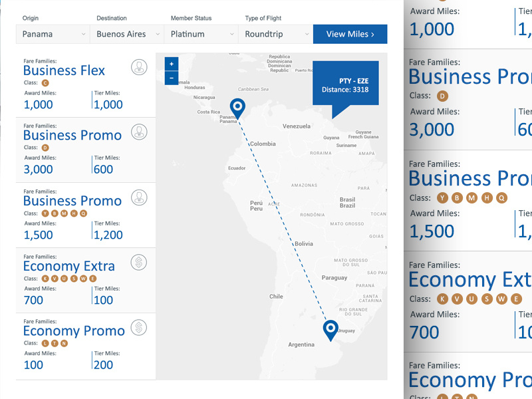The width and height of the screenshot is (532, 399).
Task: Open Type of Flight Roundtrip dropdown
Action: pos(275,34)
